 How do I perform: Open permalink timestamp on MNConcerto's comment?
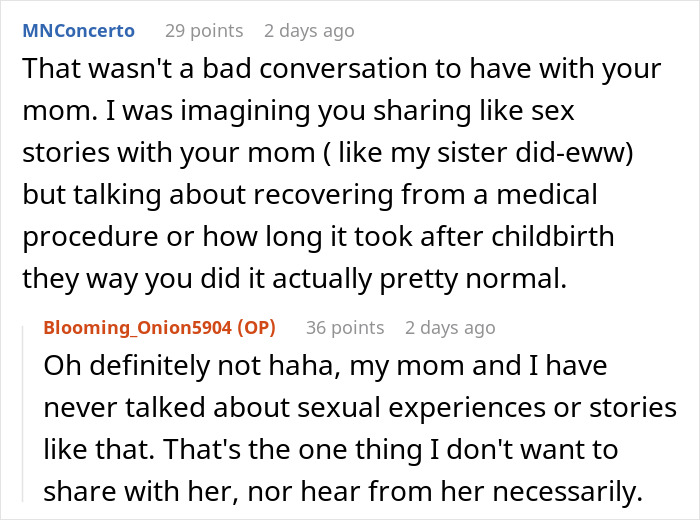click(x=309, y=31)
